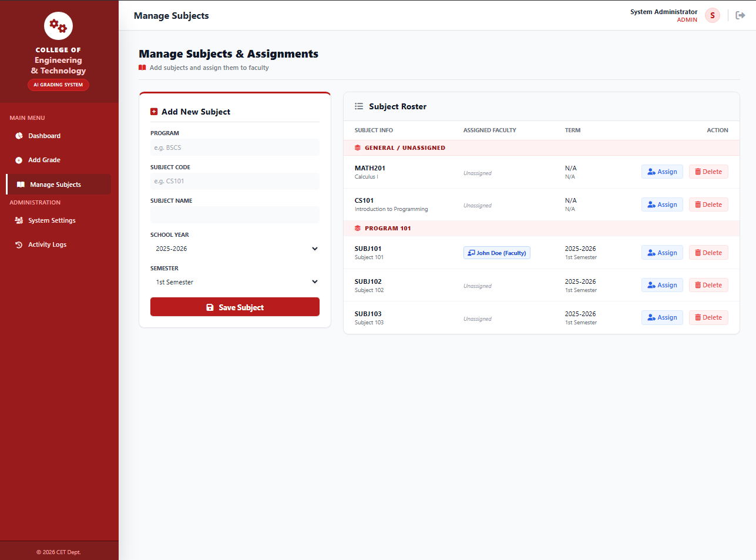This screenshot has height=560, width=756.
Task: Click the S avatar circle in the header
Action: (x=712, y=15)
